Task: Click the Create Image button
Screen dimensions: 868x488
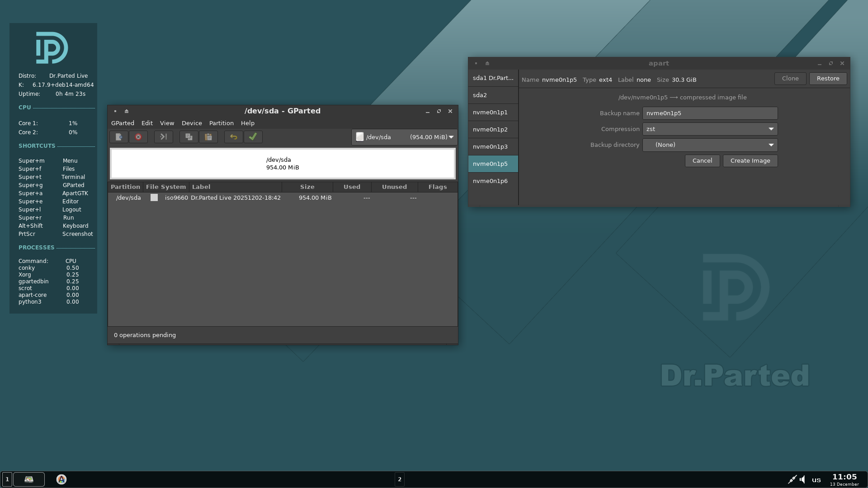Action: pyautogui.click(x=750, y=161)
